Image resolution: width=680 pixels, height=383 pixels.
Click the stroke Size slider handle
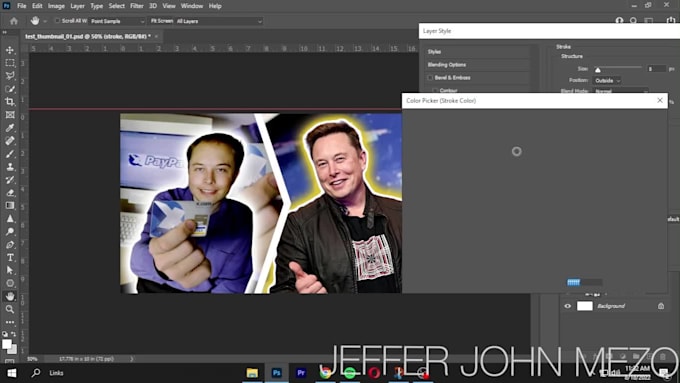[598, 69]
